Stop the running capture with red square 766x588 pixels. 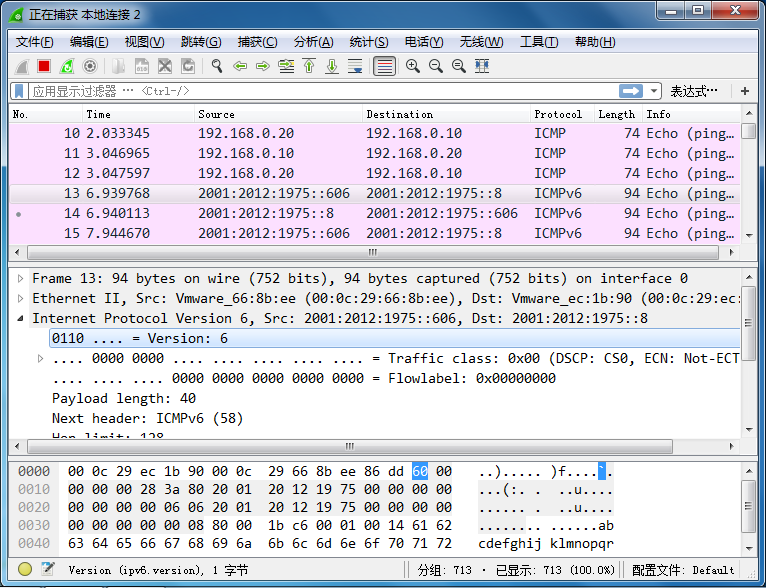(x=44, y=66)
